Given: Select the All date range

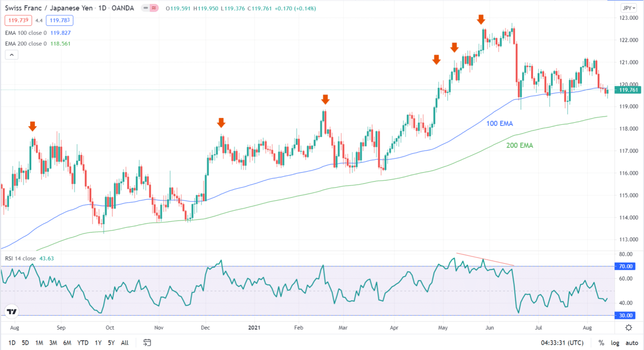Looking at the screenshot, I should click(x=125, y=342).
